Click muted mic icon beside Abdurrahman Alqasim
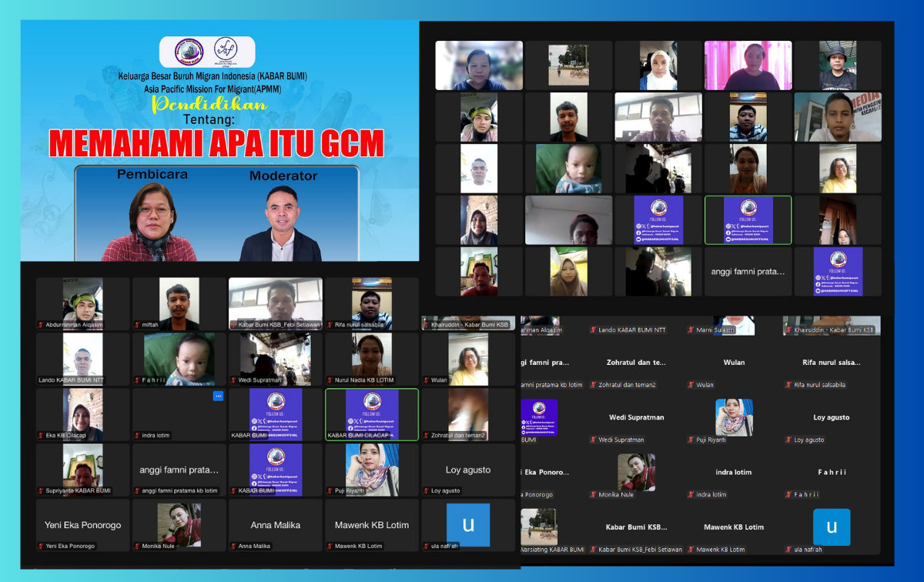 (x=41, y=325)
